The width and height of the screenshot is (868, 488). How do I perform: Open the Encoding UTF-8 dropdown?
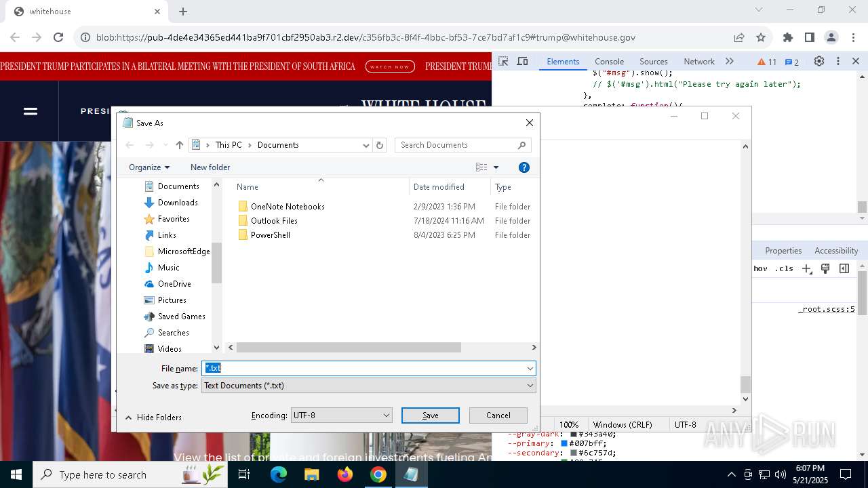tap(341, 415)
